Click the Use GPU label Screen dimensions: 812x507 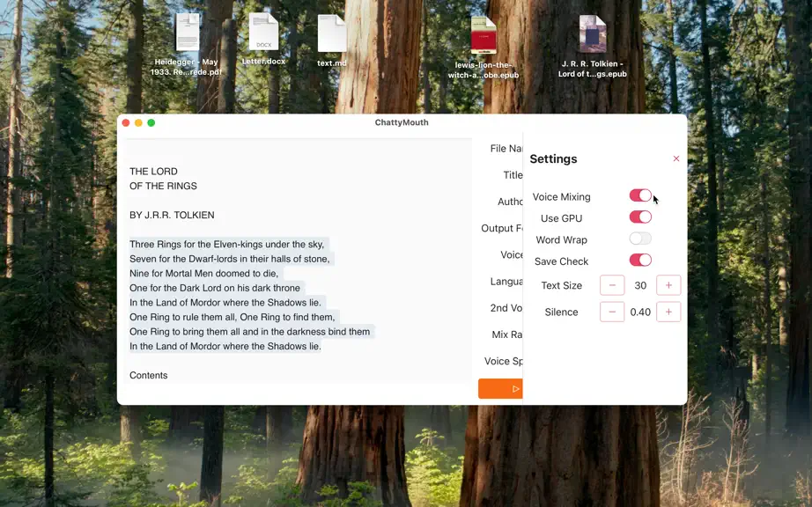point(561,218)
